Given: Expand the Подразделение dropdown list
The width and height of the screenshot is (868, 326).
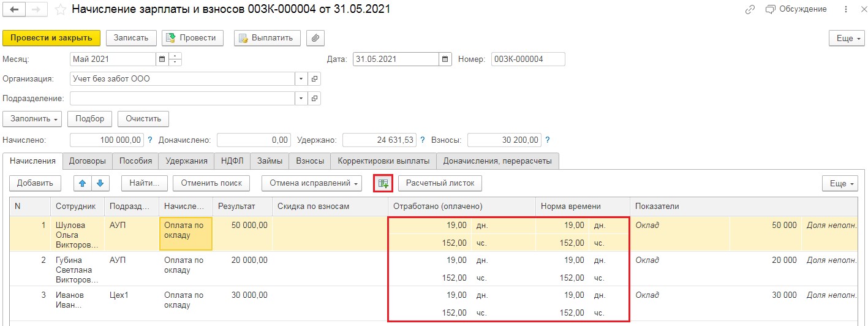Looking at the screenshot, I should (301, 99).
